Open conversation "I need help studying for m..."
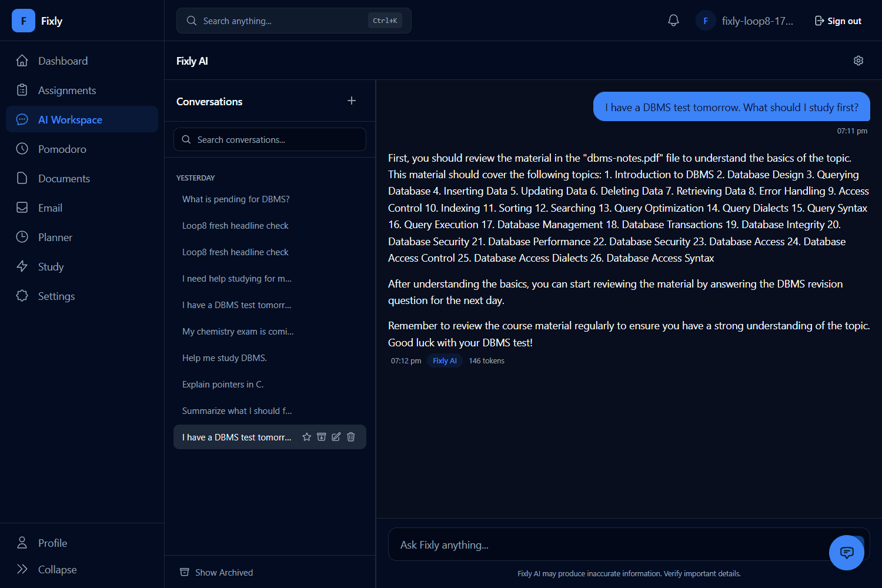Screen dimensions: 882x588 [x=270, y=278]
